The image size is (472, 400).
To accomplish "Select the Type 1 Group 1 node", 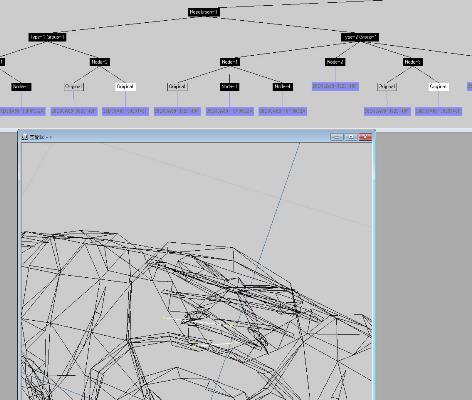I will coord(47,37).
